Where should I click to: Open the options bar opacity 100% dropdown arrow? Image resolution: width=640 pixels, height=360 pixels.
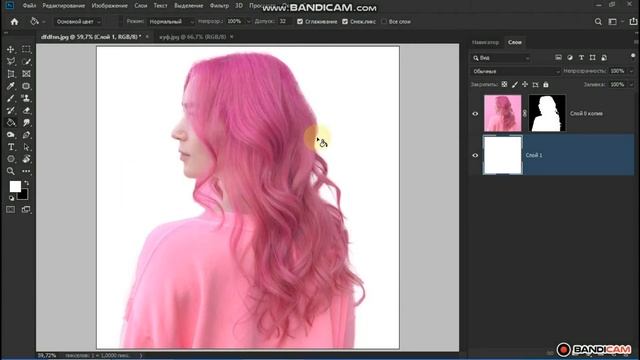tap(248, 22)
